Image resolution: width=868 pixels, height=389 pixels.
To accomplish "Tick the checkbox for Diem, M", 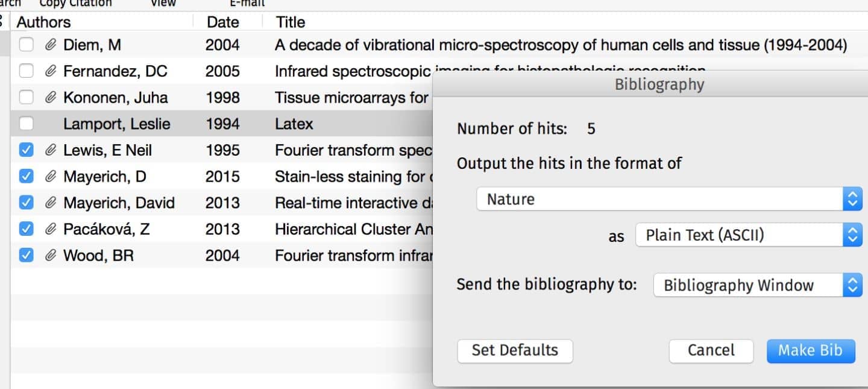I will (x=26, y=45).
